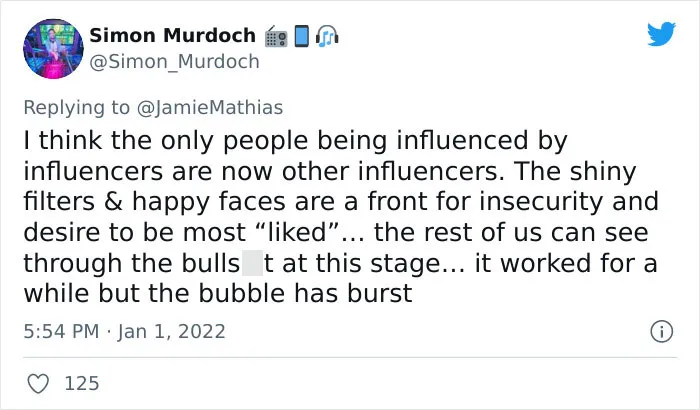700x410 pixels.
Task: Click the headphones emoji beside the name
Action: (327, 36)
